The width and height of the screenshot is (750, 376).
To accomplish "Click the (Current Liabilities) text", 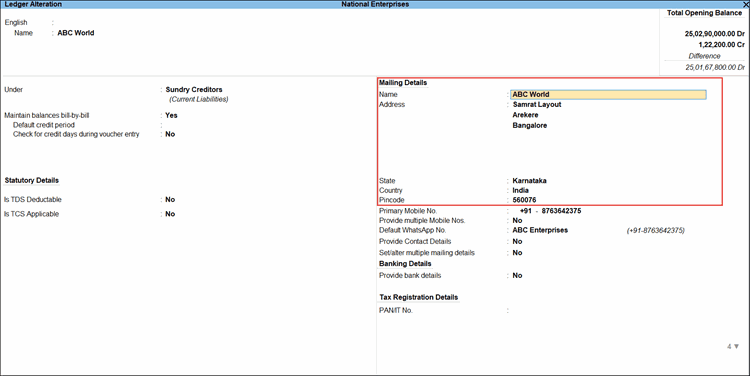I will click(199, 99).
